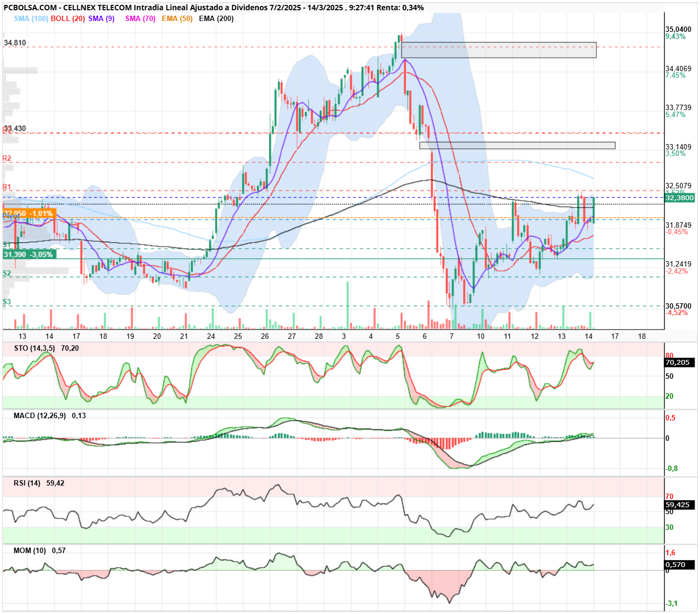
Task: Click the R1 pivot resistance label
Action: [7, 187]
